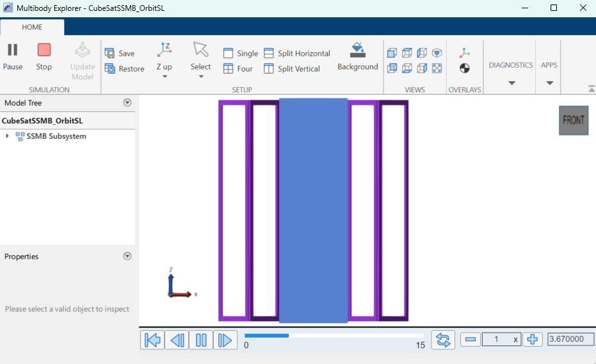Collapse the toolstrip ribbon
This screenshot has height=364, width=596.
(591, 89)
